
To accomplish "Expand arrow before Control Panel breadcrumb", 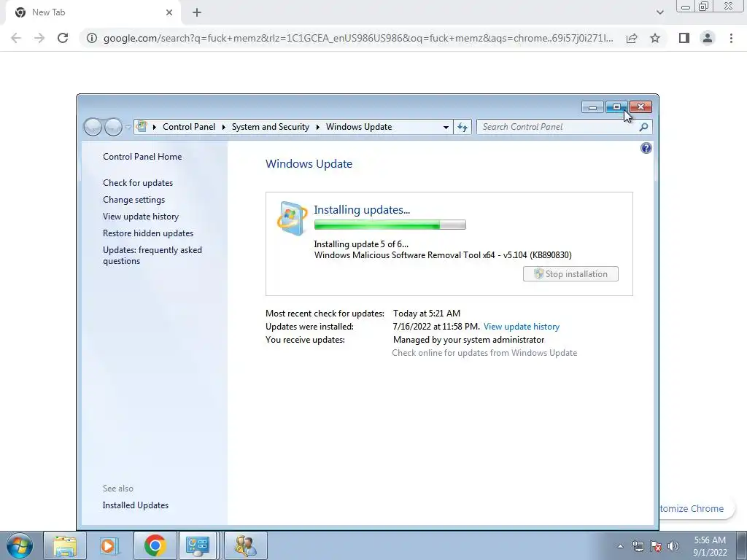I will pyautogui.click(x=155, y=127).
